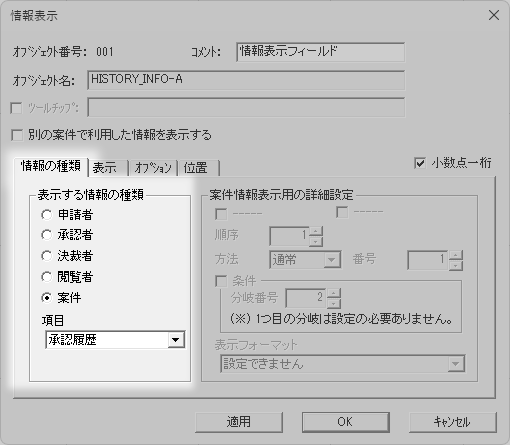
Task: Click the 1つ目の分岐は設定の必要ありません note
Action: [x=341, y=319]
